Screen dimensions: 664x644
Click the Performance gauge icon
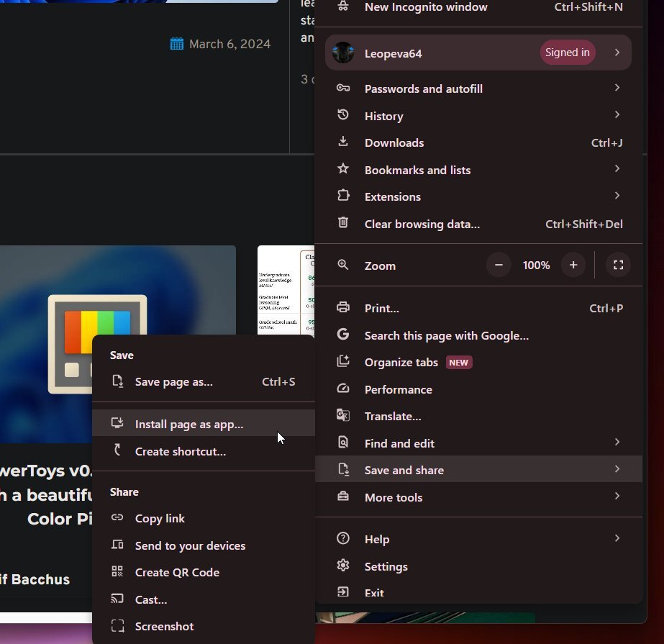point(343,389)
